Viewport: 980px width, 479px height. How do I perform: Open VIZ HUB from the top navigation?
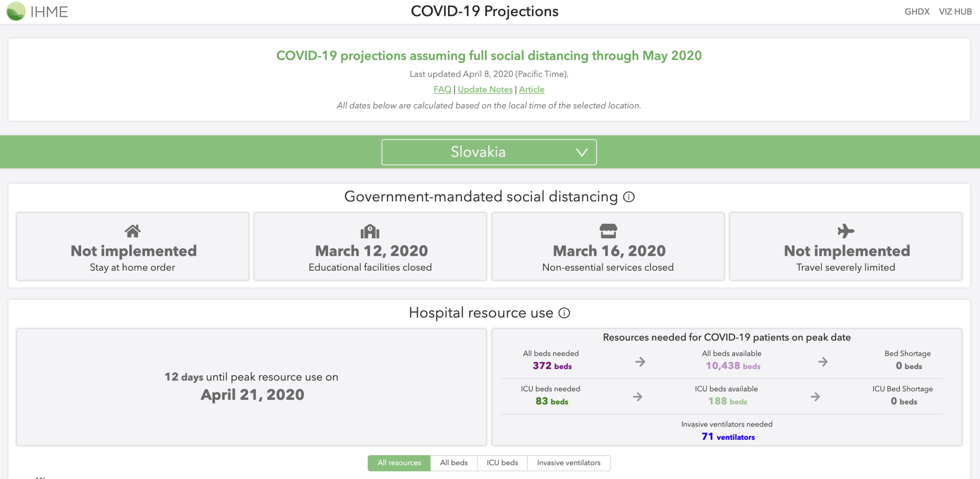click(x=955, y=12)
